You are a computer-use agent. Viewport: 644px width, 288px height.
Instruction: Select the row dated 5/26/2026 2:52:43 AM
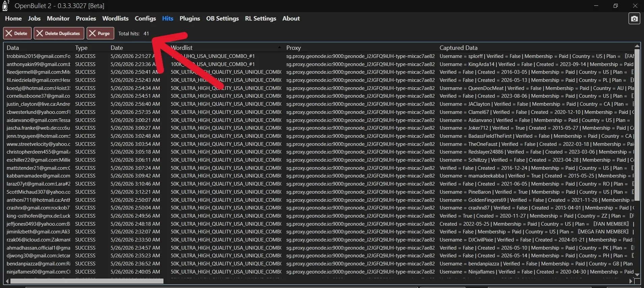(319, 80)
